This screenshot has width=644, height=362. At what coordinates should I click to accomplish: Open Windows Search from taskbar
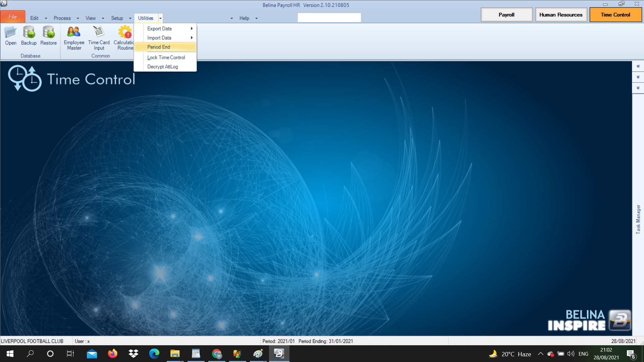click(x=30, y=354)
